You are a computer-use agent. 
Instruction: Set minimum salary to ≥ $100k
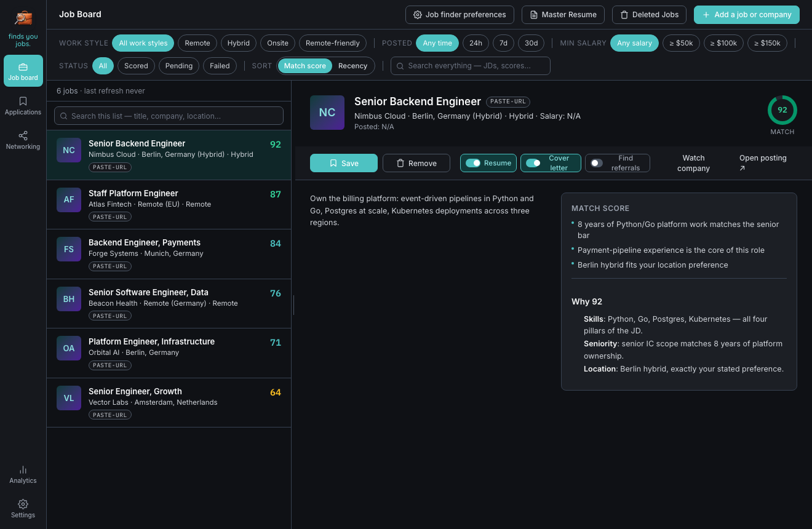(x=723, y=43)
